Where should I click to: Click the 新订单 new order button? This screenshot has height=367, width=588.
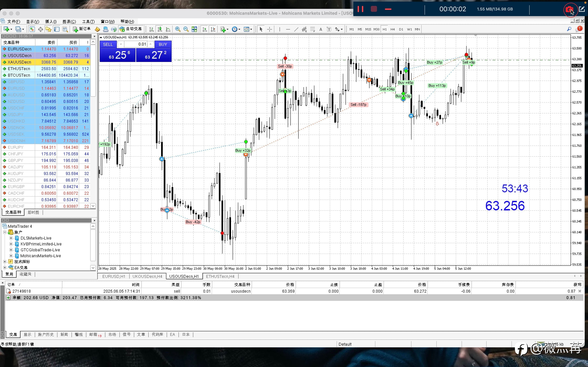[82, 29]
